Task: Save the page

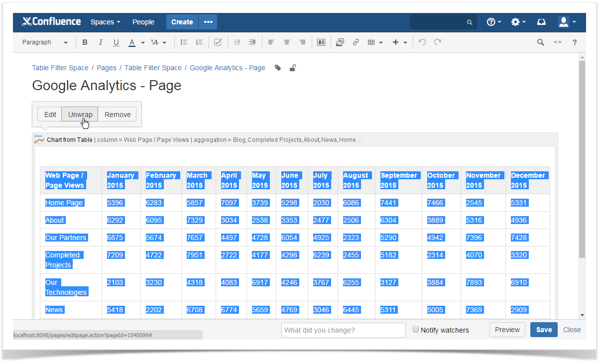Action: point(543,330)
